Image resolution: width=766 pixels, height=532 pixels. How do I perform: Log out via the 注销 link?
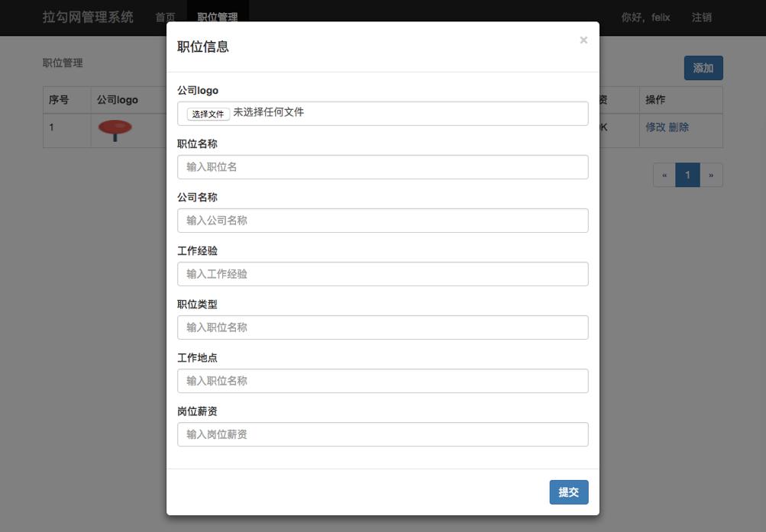tap(703, 18)
